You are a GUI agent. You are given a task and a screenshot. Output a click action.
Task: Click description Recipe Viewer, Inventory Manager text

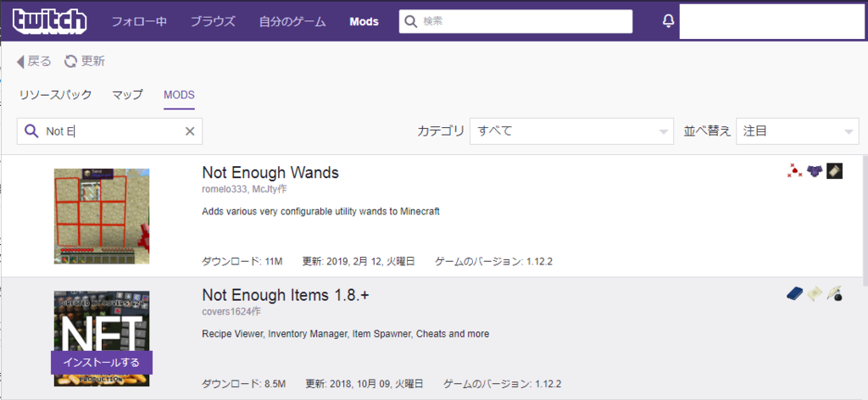click(346, 334)
